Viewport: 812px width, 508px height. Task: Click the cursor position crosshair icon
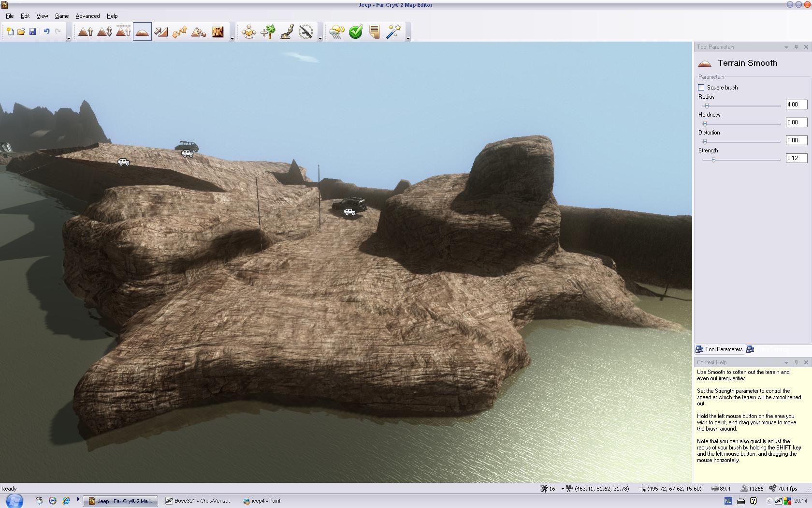pyautogui.click(x=642, y=489)
